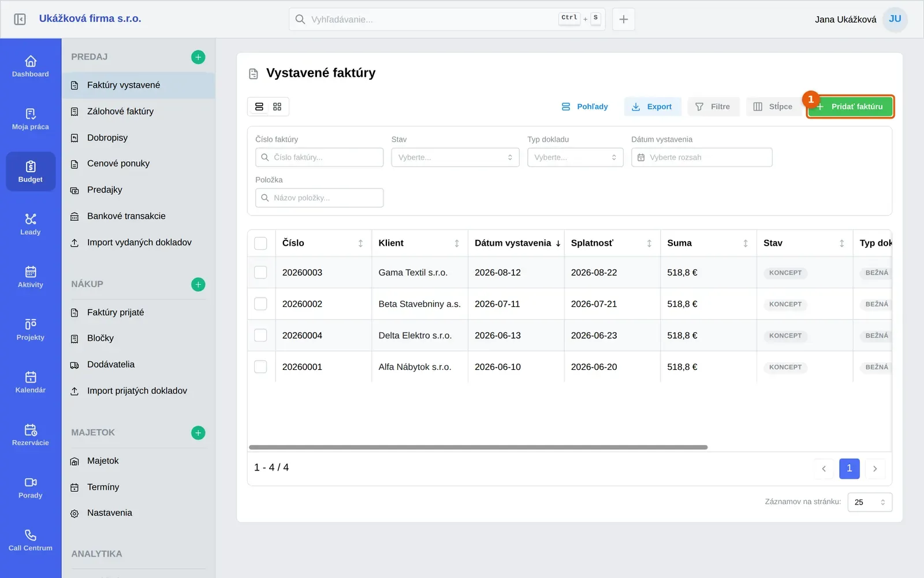Open the Budget module
This screenshot has width=924, height=578.
31,172
